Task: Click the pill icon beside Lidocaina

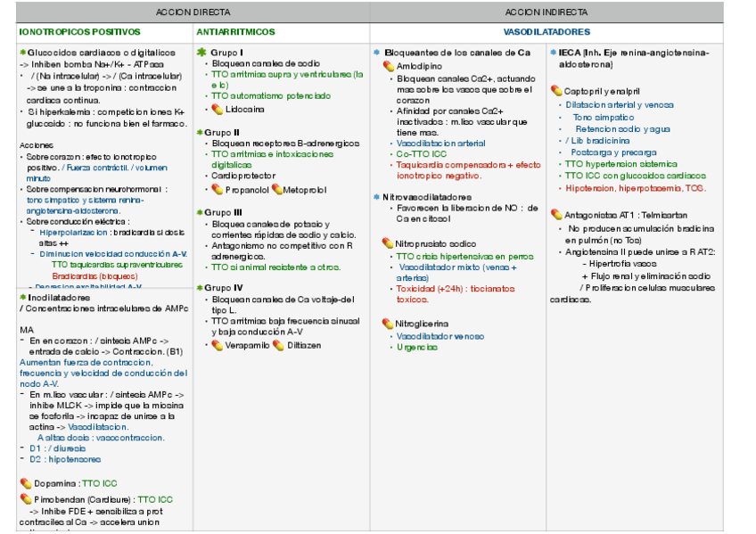Action: coord(217,110)
